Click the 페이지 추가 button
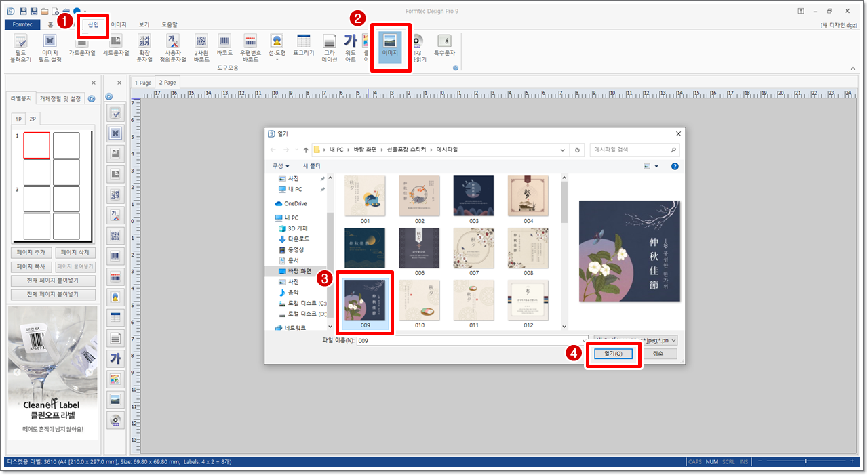 click(31, 252)
